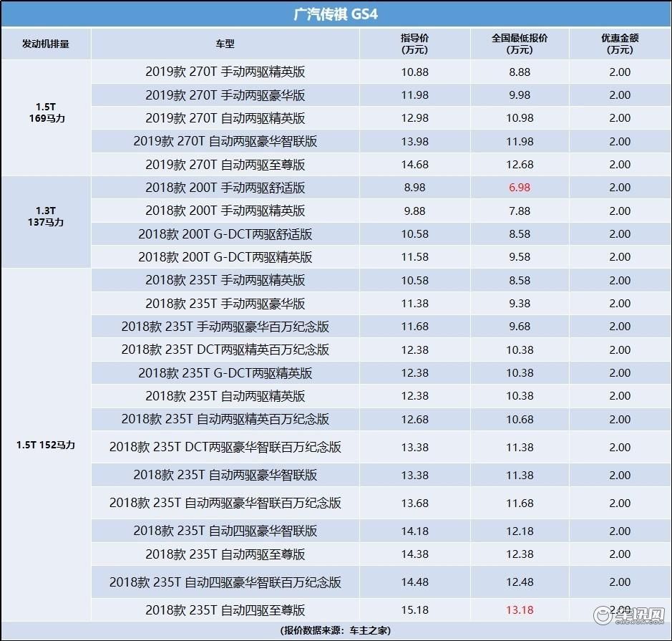This screenshot has width=672, height=641.
Task: Click the 14.48 guide price cell
Action: click(x=414, y=582)
